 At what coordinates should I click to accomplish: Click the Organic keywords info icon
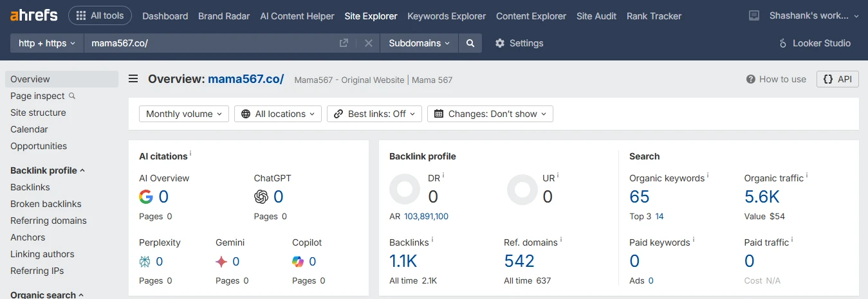[x=708, y=176]
